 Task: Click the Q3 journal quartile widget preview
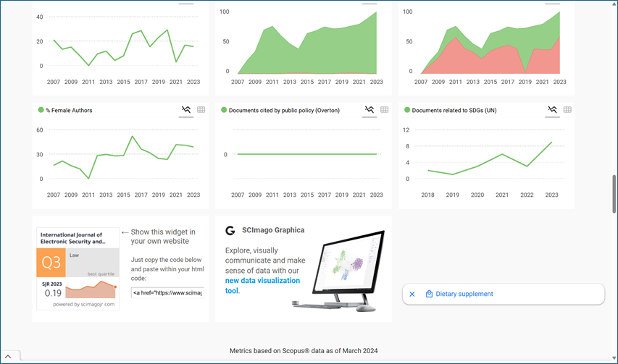tap(78, 269)
